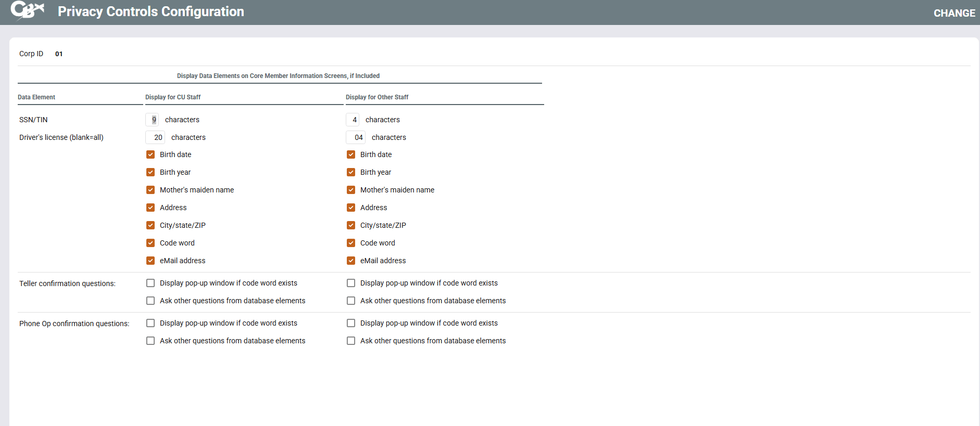This screenshot has width=980, height=426.
Task: Click SSN/TIN characters field for Other Staff
Action: click(x=353, y=120)
